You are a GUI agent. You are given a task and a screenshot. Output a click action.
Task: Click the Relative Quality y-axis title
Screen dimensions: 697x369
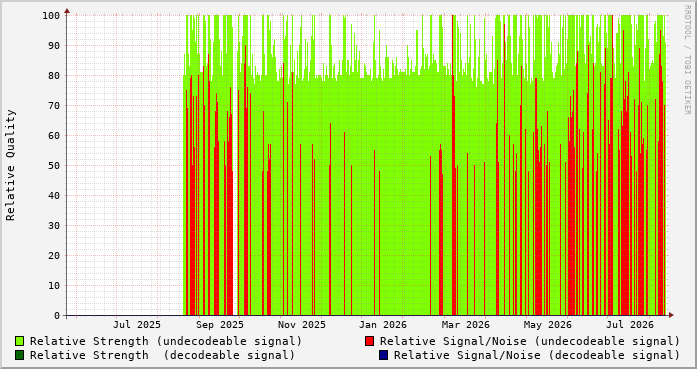coord(11,165)
